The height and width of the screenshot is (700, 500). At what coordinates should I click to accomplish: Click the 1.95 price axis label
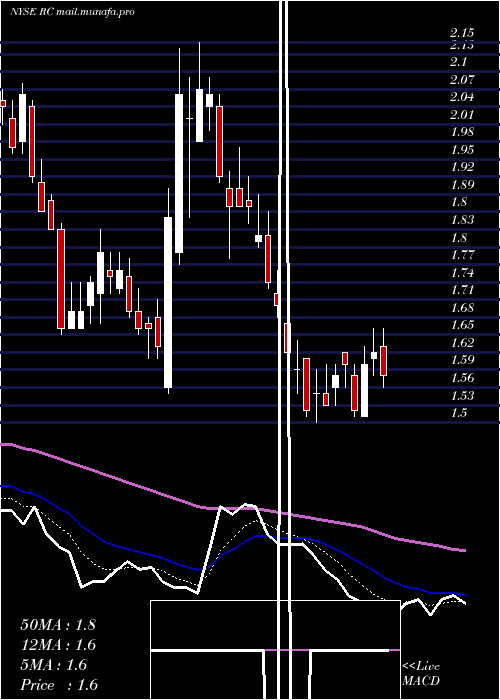462,150
